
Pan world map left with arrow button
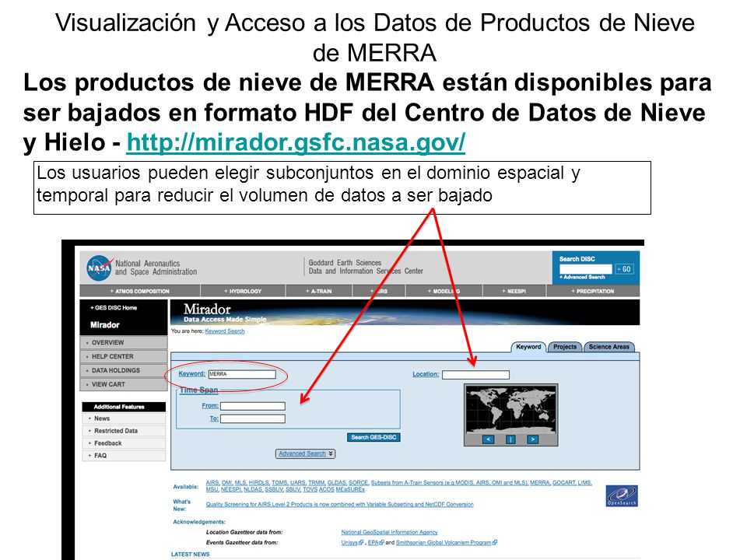point(488,439)
